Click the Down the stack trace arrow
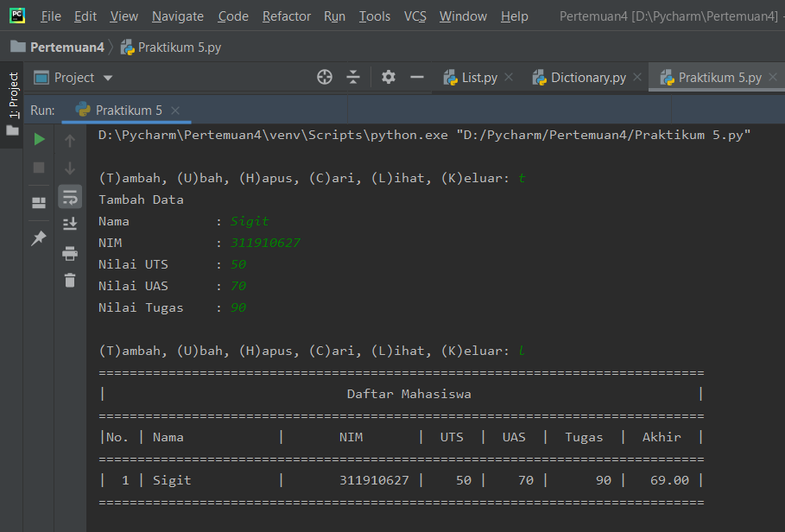The image size is (785, 532). click(70, 168)
